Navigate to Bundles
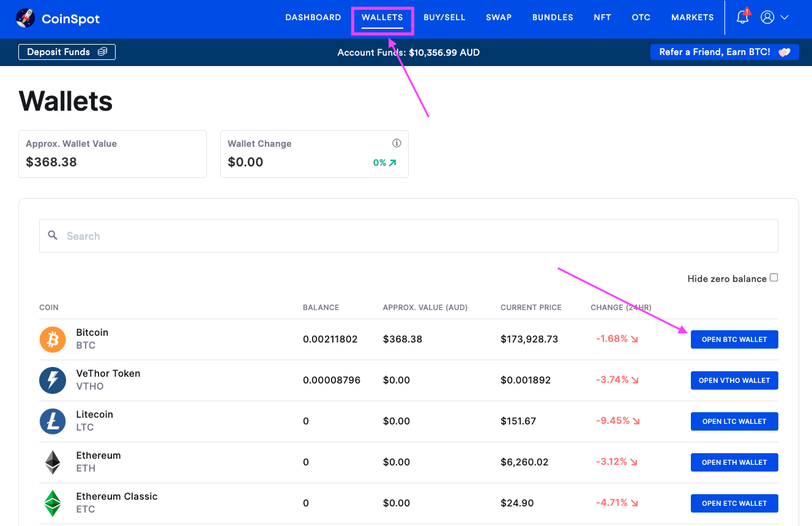The height and width of the screenshot is (526, 812). click(553, 17)
